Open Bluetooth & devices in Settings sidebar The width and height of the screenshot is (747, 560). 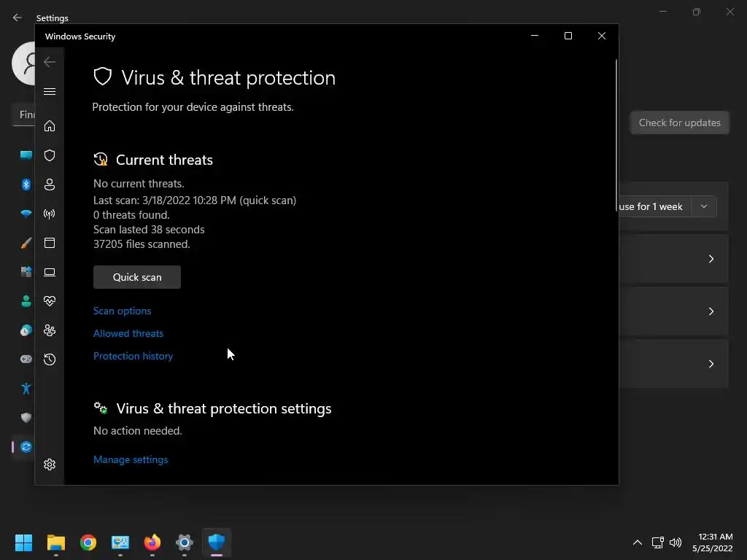click(x=26, y=184)
